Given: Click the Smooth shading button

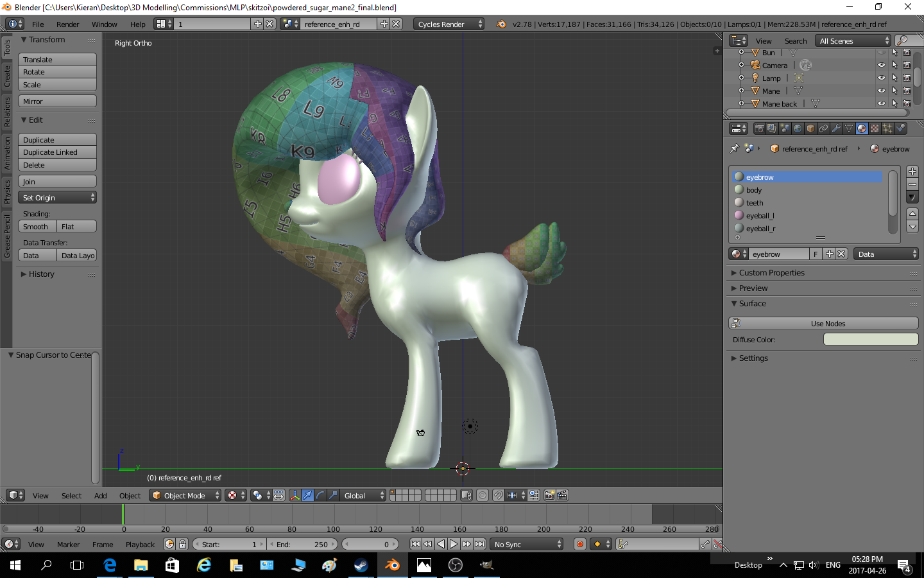Looking at the screenshot, I should click(x=37, y=226).
